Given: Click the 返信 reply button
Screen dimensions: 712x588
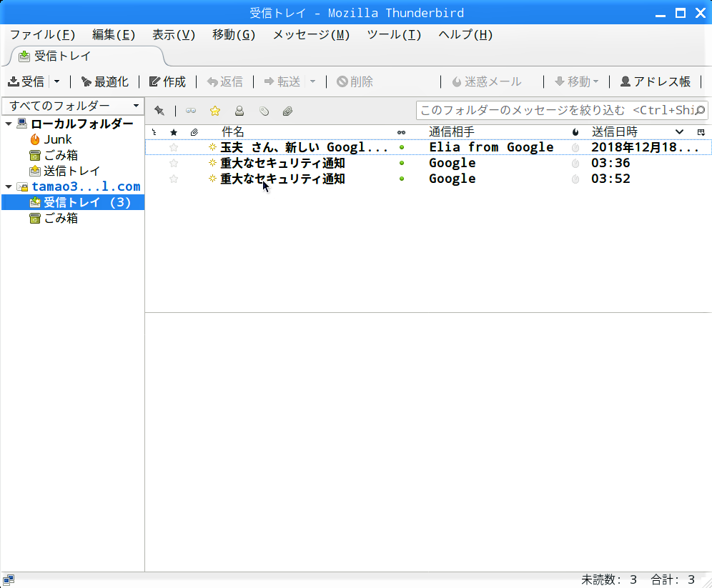Looking at the screenshot, I should click(x=224, y=81).
